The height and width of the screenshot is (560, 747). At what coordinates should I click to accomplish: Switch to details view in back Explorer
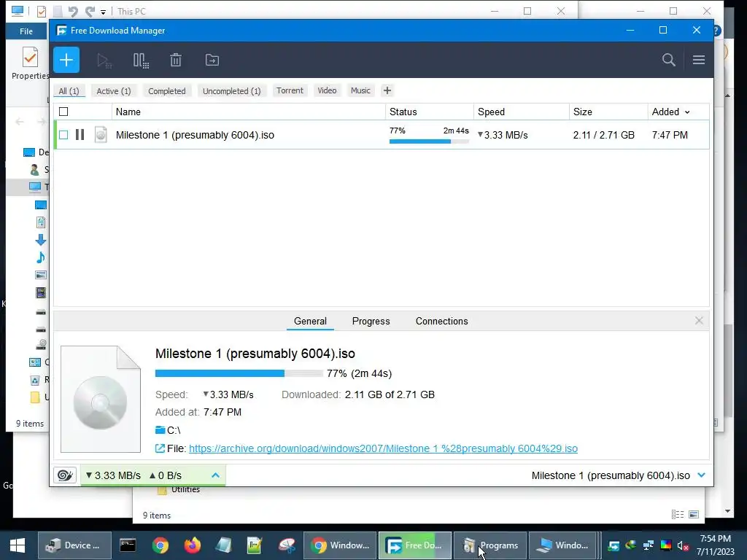tap(678, 514)
